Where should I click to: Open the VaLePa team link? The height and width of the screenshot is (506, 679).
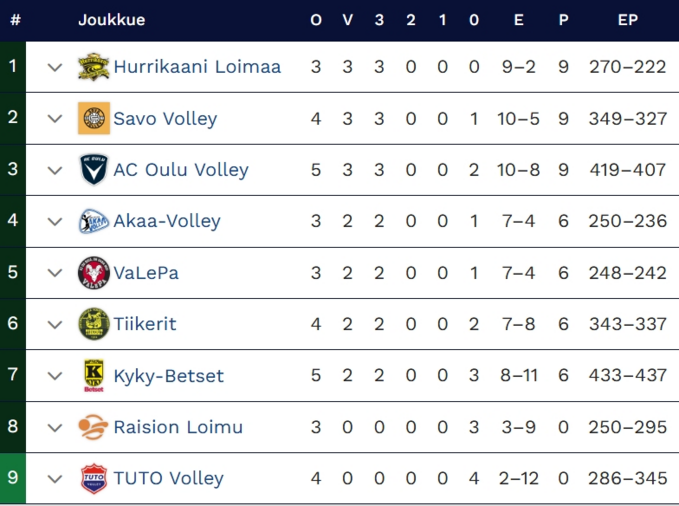coord(146,273)
